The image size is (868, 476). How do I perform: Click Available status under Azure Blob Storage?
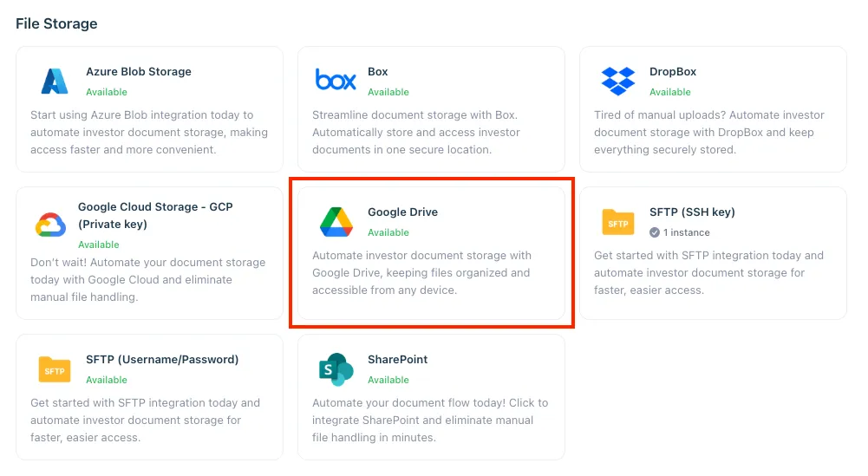pos(107,92)
